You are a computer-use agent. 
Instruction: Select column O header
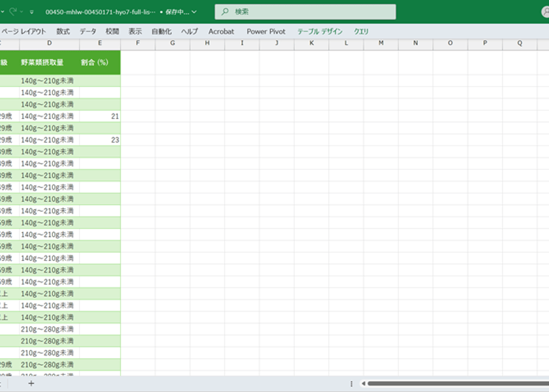coord(450,43)
